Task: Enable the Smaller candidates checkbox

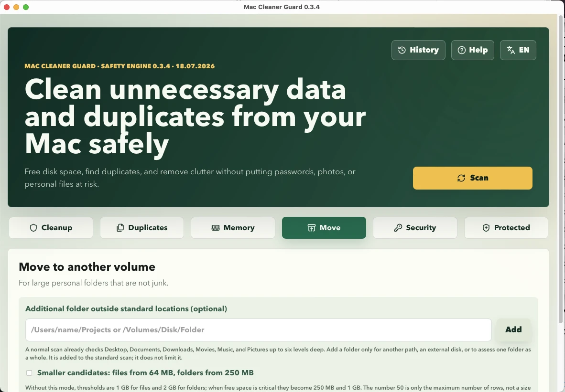Action: click(29, 373)
